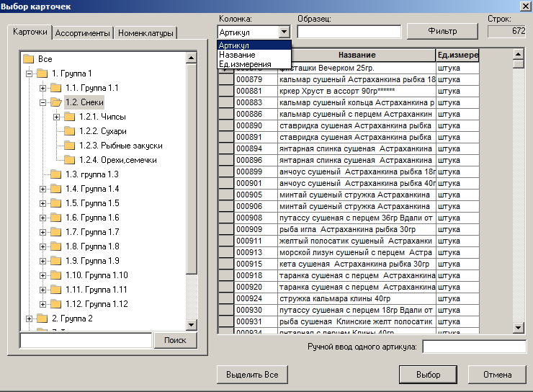Click the Отмена button
Screen dimensions: 533x392
click(497, 375)
